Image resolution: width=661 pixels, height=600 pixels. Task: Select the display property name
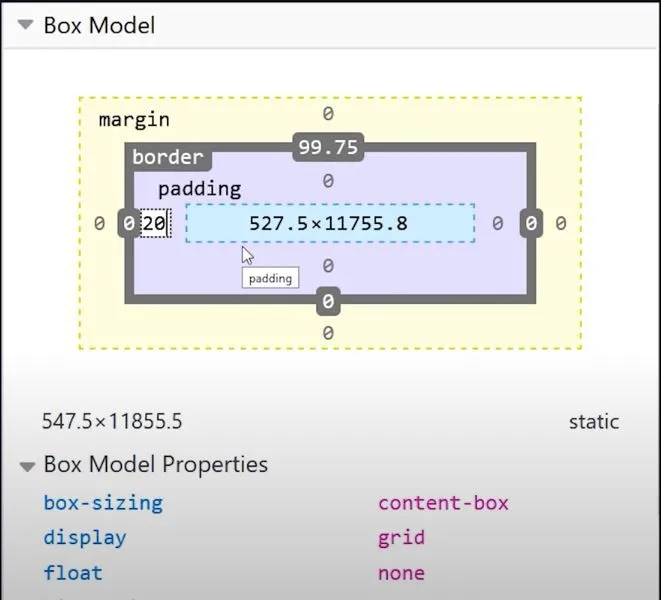click(x=85, y=538)
